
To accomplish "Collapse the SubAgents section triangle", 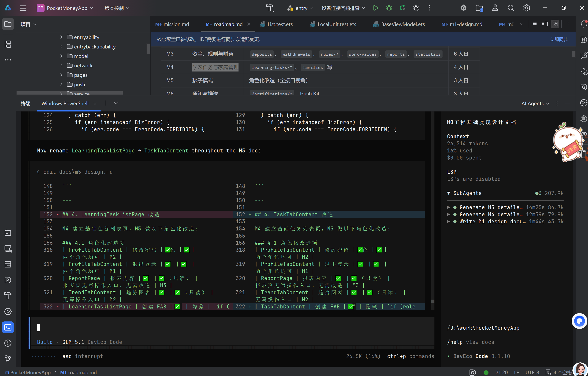I will tap(448, 193).
